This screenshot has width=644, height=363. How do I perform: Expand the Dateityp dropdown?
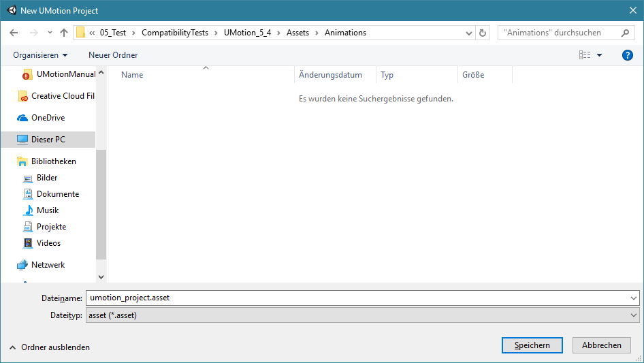(x=634, y=315)
